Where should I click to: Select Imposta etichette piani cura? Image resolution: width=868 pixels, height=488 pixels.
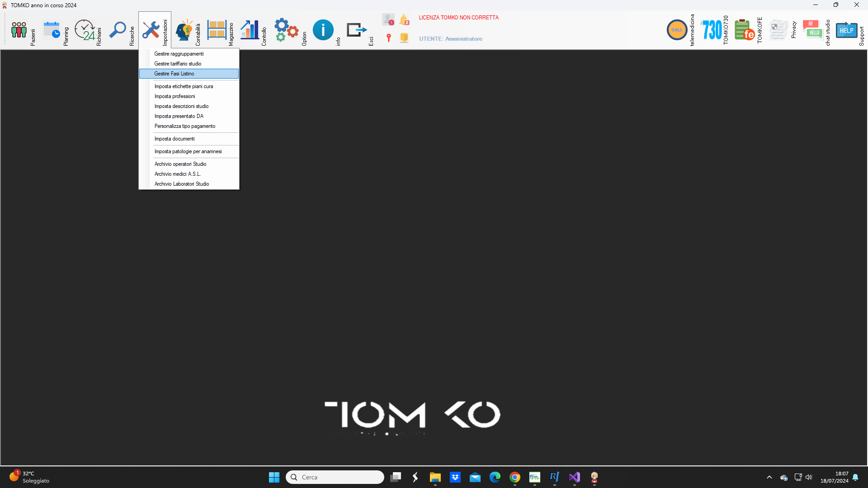(189, 86)
